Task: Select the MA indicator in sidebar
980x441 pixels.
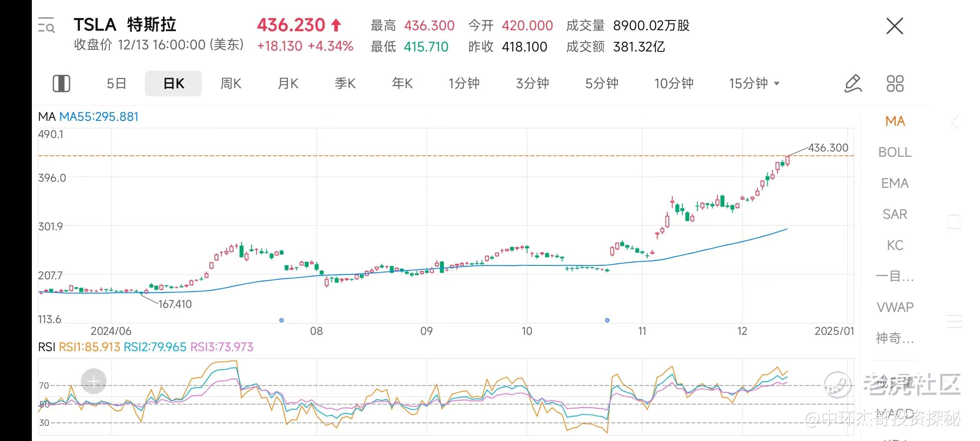Action: [895, 121]
